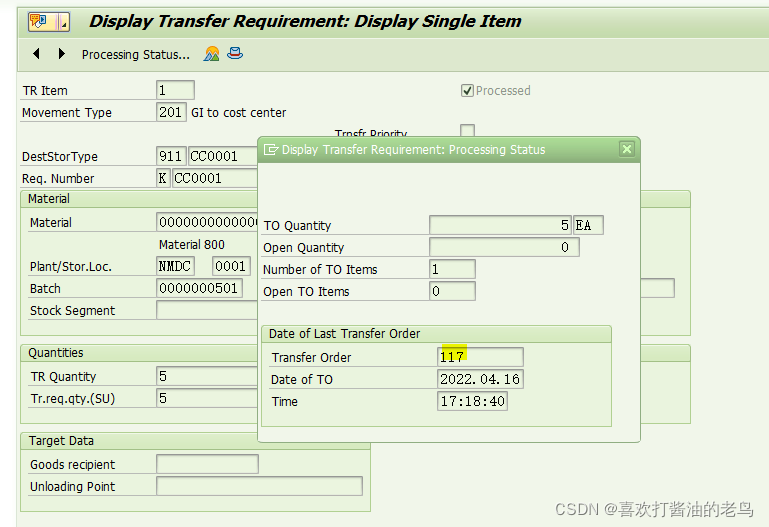This screenshot has width=769, height=527.
Task: Click the Open Quantity field
Action: click(504, 247)
